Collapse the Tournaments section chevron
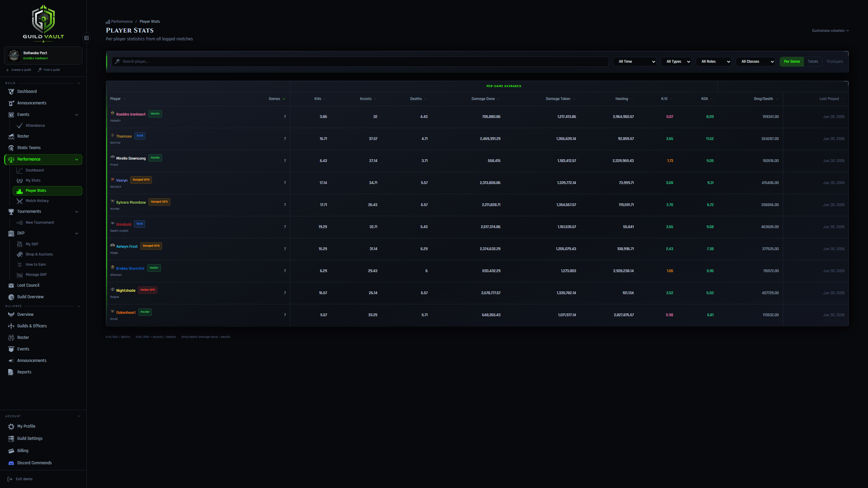This screenshot has height=488, width=868. (x=77, y=212)
